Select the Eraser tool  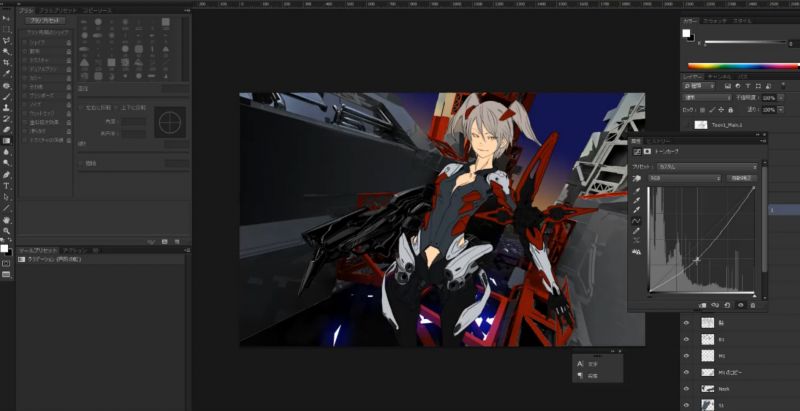pyautogui.click(x=7, y=130)
